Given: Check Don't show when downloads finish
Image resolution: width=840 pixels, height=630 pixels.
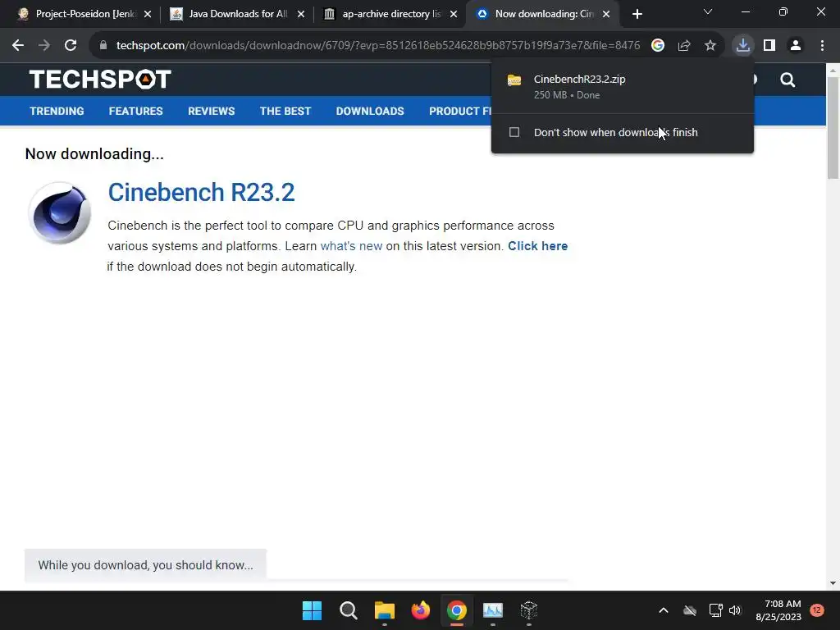Looking at the screenshot, I should 514,132.
